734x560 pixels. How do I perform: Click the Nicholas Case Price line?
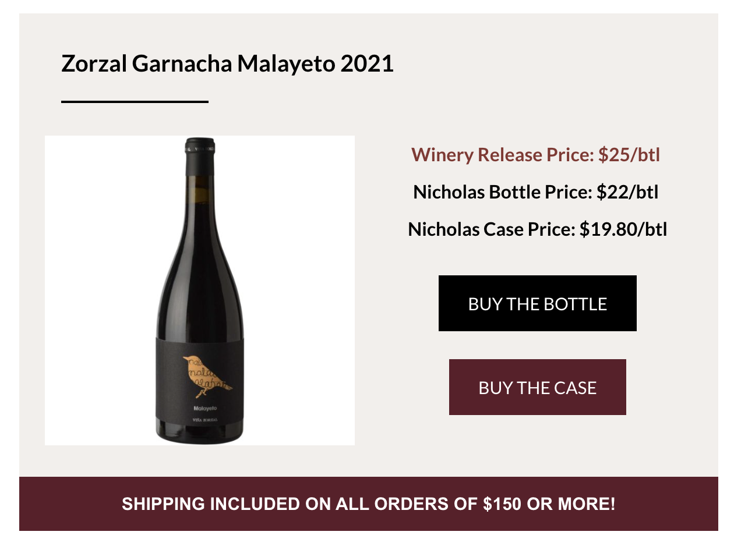[x=537, y=229]
